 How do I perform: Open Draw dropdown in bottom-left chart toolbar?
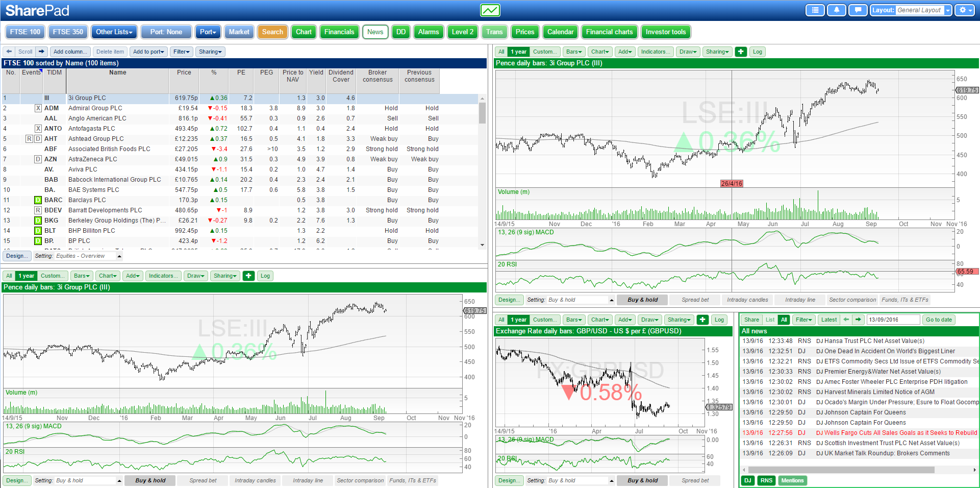pyautogui.click(x=195, y=276)
